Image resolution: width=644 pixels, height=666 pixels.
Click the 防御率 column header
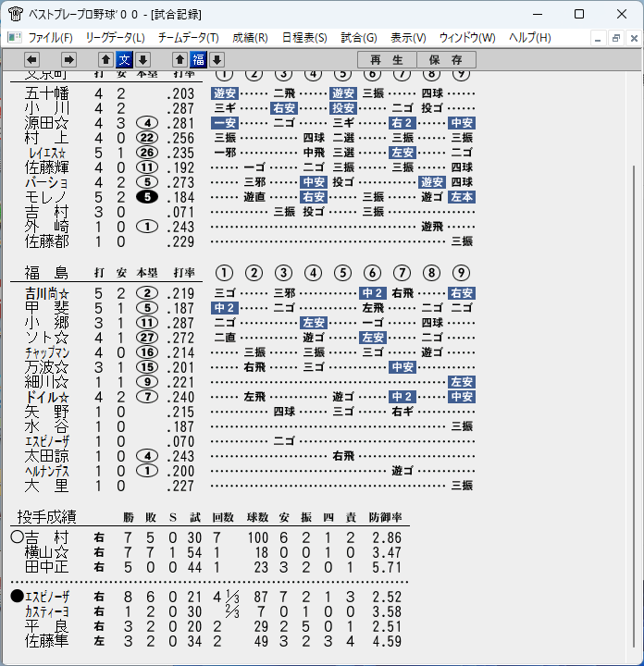tap(385, 517)
